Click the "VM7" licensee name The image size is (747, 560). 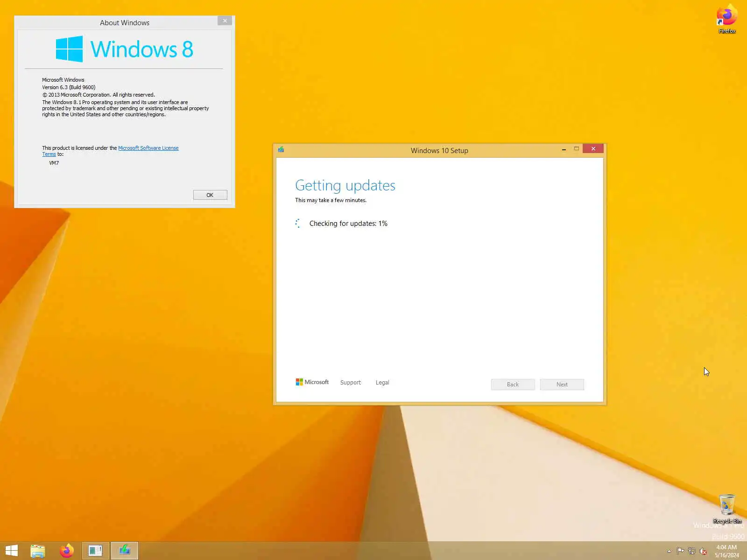54,163
